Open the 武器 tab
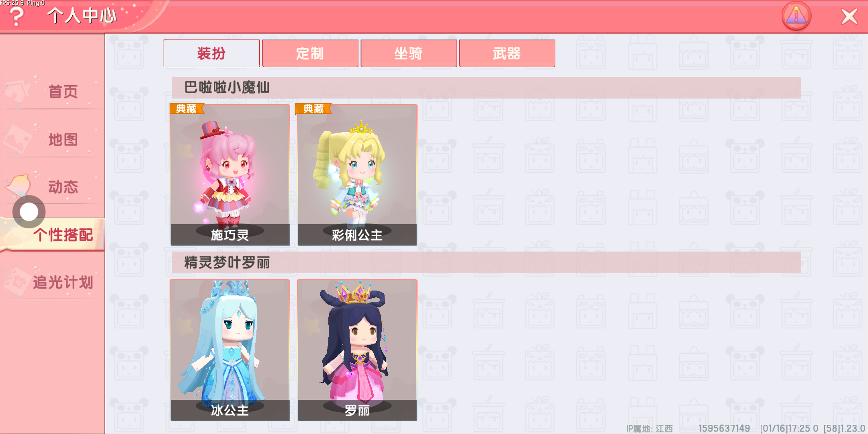 507,53
